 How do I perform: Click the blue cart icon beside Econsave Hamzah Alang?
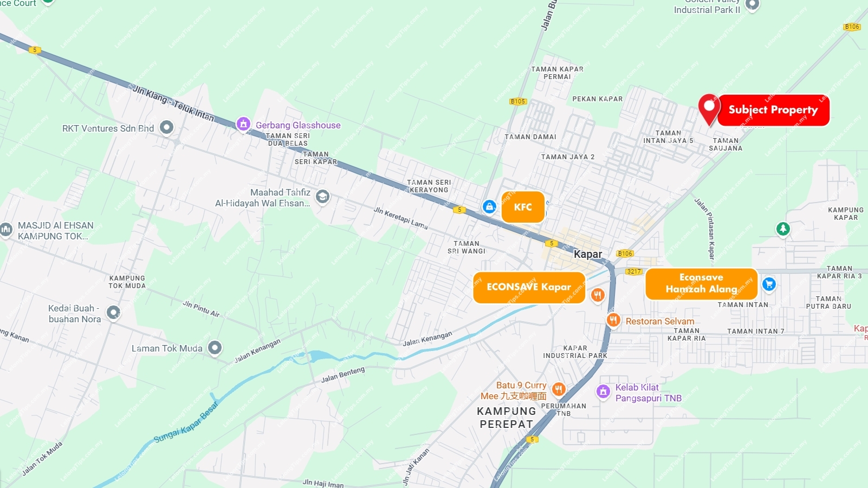(x=769, y=284)
